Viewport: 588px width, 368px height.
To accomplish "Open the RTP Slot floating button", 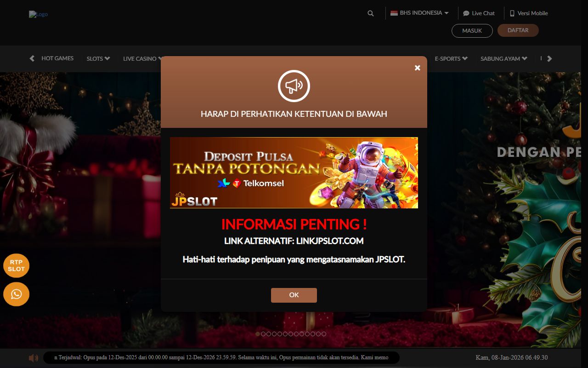I will (x=17, y=266).
